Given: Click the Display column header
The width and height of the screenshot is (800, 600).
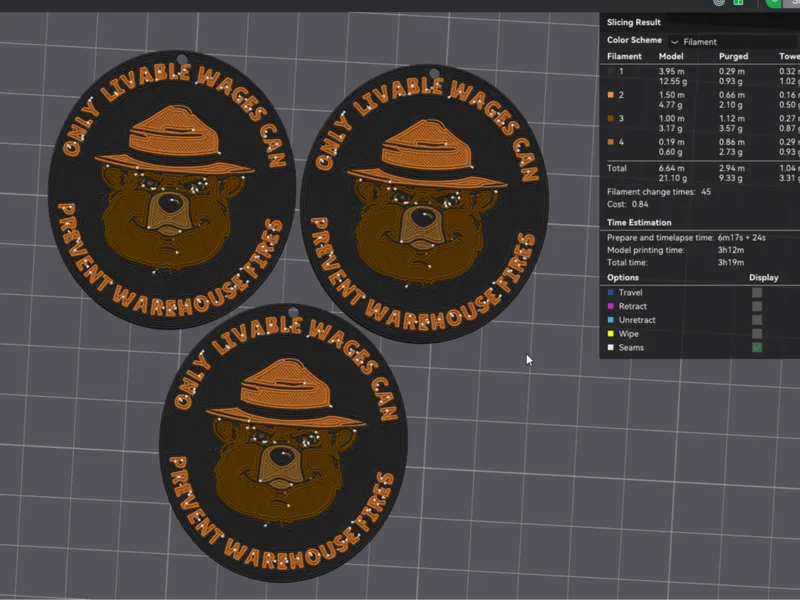Looking at the screenshot, I should (763, 278).
